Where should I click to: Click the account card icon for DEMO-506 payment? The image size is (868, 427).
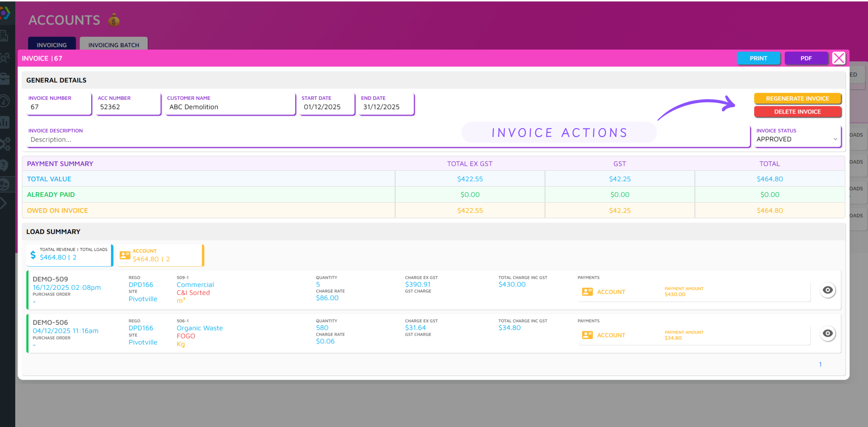pos(587,335)
